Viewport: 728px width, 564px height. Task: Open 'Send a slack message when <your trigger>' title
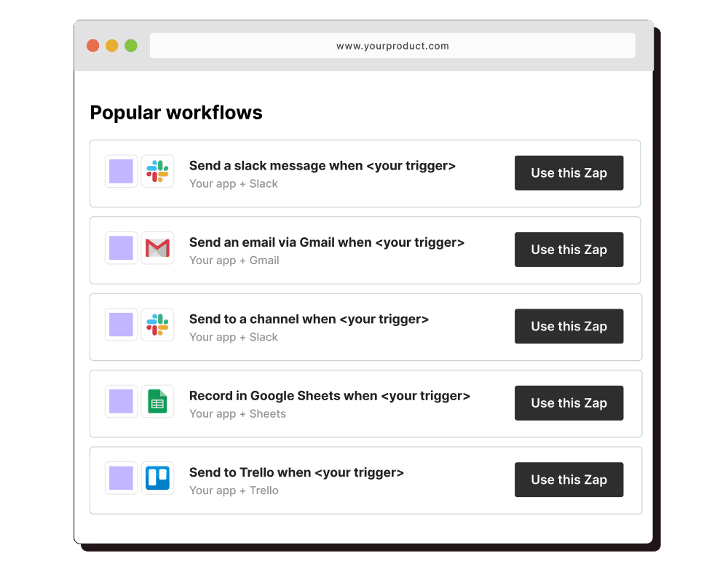pyautogui.click(x=323, y=166)
